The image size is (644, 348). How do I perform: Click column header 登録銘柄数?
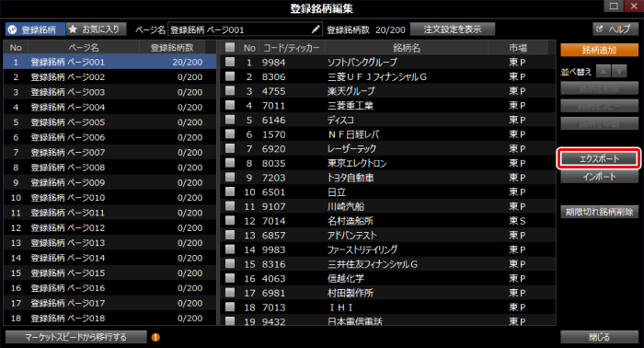click(x=172, y=48)
